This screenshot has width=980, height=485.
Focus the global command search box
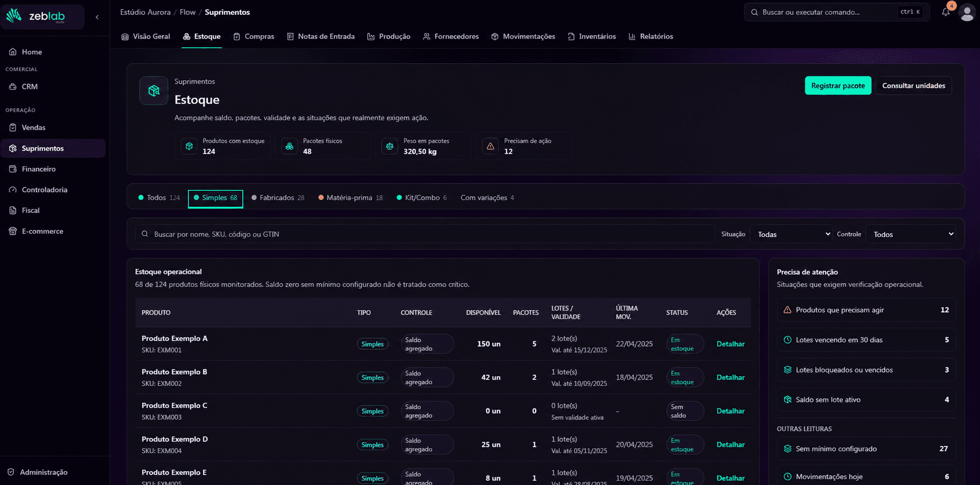(837, 12)
